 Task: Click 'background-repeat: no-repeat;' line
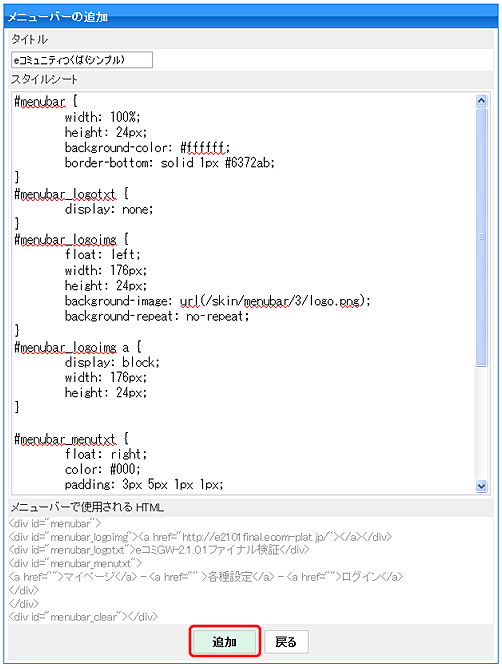click(157, 316)
